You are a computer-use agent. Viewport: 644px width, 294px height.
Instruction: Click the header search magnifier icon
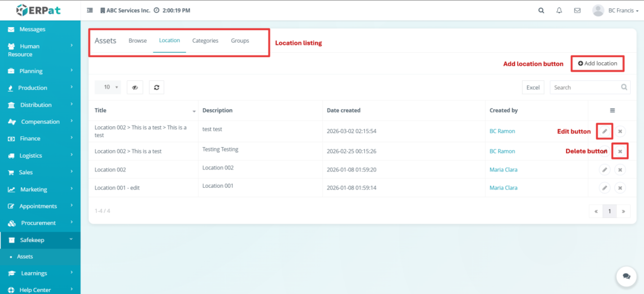click(x=541, y=11)
